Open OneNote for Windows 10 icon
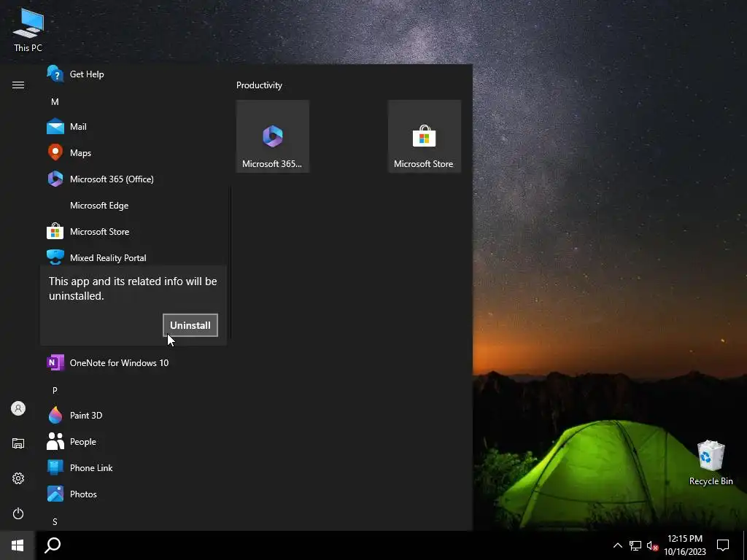Screen dimensions: 747x560 pos(55,363)
